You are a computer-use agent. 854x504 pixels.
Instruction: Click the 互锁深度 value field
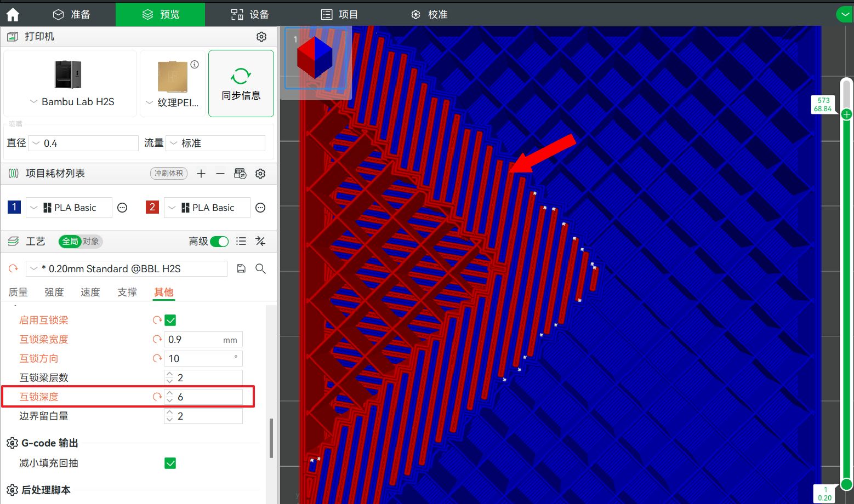pyautogui.click(x=203, y=397)
